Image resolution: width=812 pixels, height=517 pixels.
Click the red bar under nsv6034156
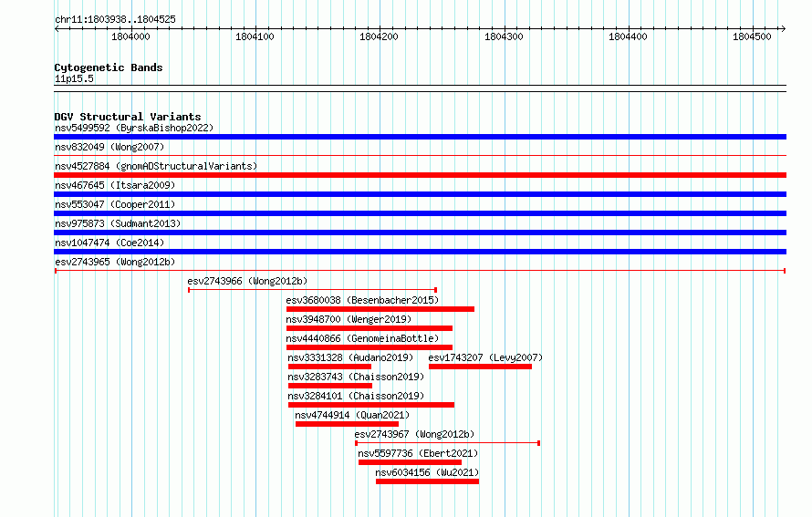click(427, 481)
